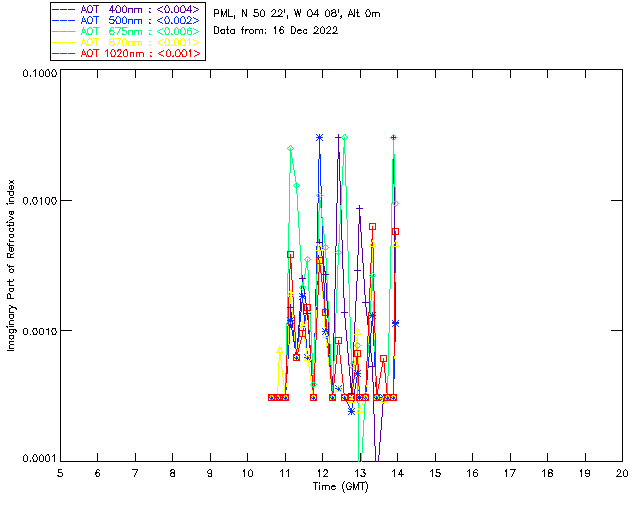Click x-axis tick label 17
This screenshot has width=640, height=512.
[510, 473]
